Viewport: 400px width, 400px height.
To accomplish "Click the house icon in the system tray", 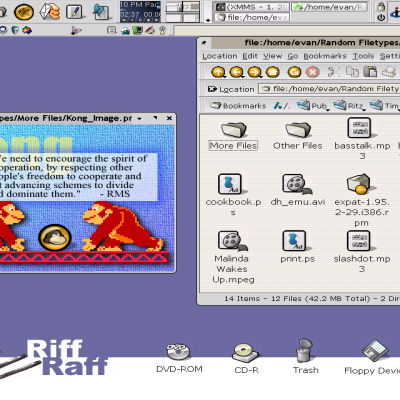I will [x=125, y=31].
